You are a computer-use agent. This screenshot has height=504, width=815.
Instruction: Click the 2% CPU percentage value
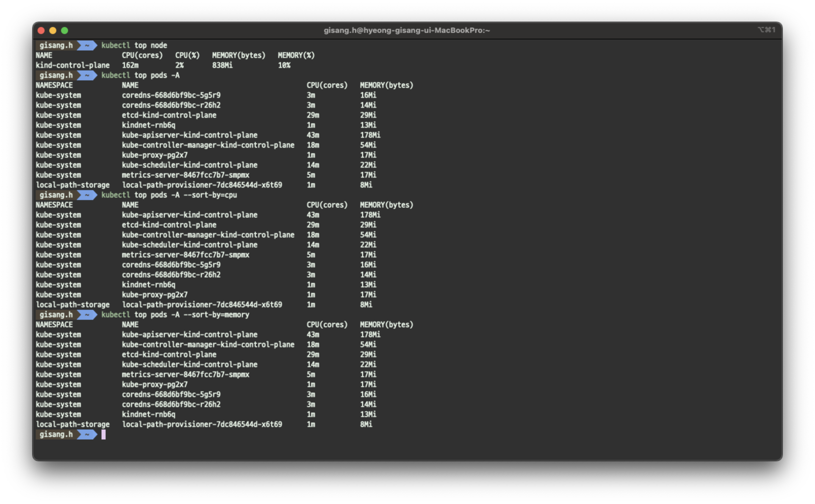coord(179,65)
